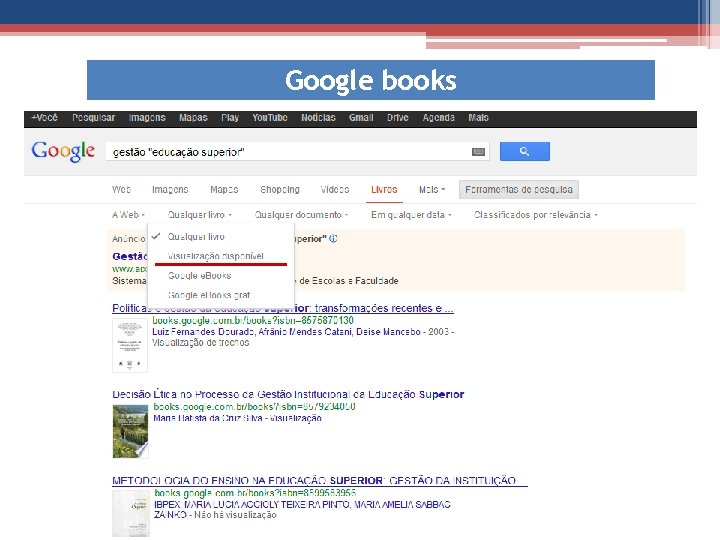Open Play in the black bar
The height and width of the screenshot is (540, 720).
tap(230, 118)
